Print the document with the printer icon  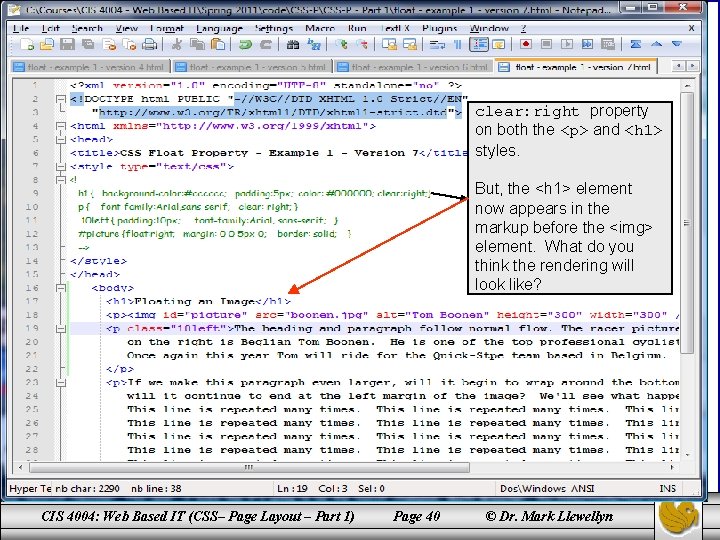point(150,44)
